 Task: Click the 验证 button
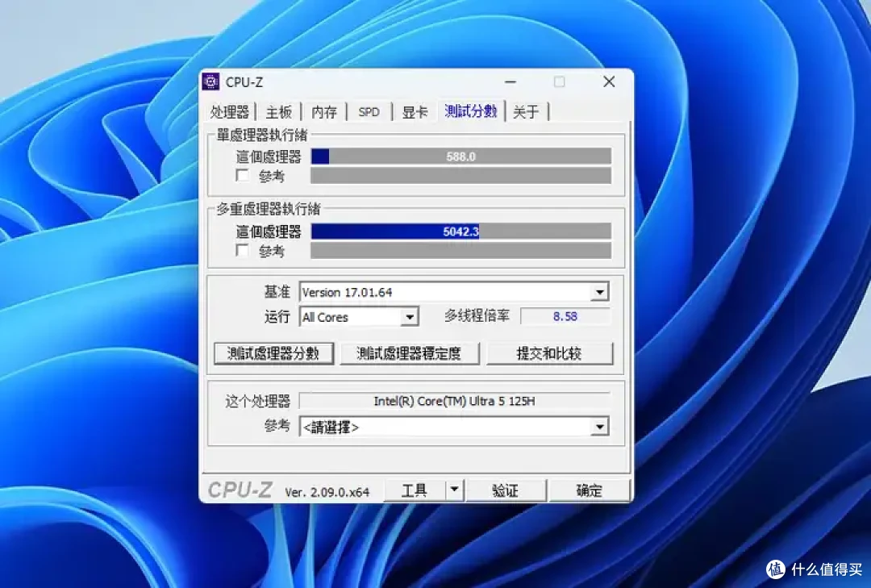(x=506, y=490)
